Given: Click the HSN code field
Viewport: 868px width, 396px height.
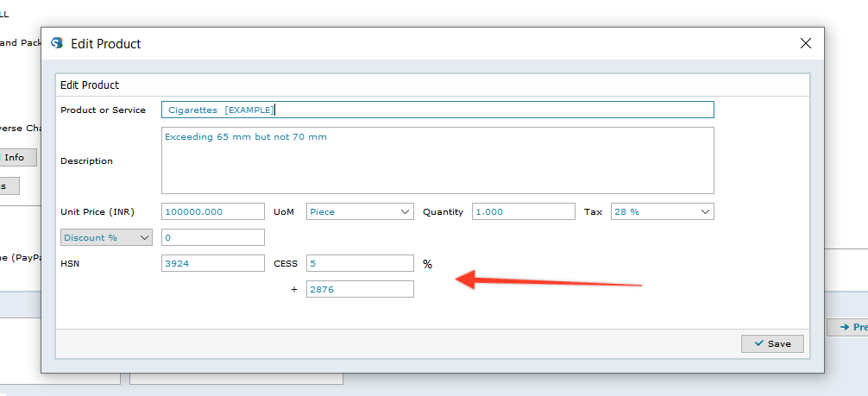Looking at the screenshot, I should (x=212, y=264).
